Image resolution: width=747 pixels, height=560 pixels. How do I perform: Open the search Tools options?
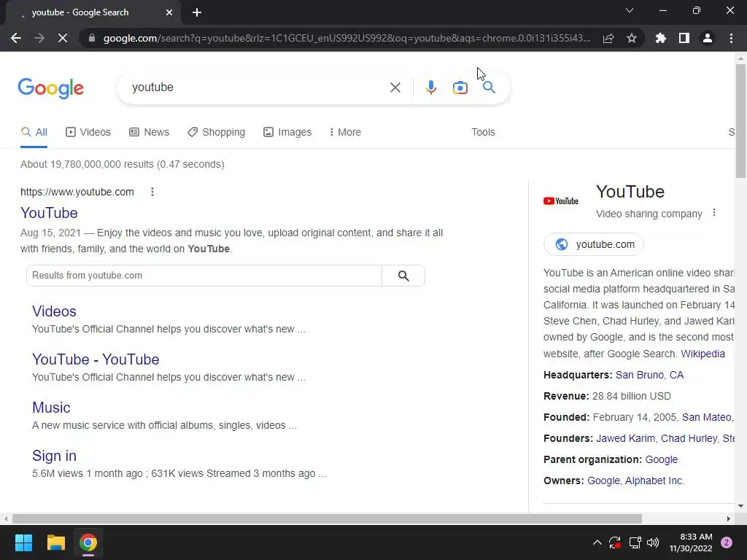(x=483, y=133)
